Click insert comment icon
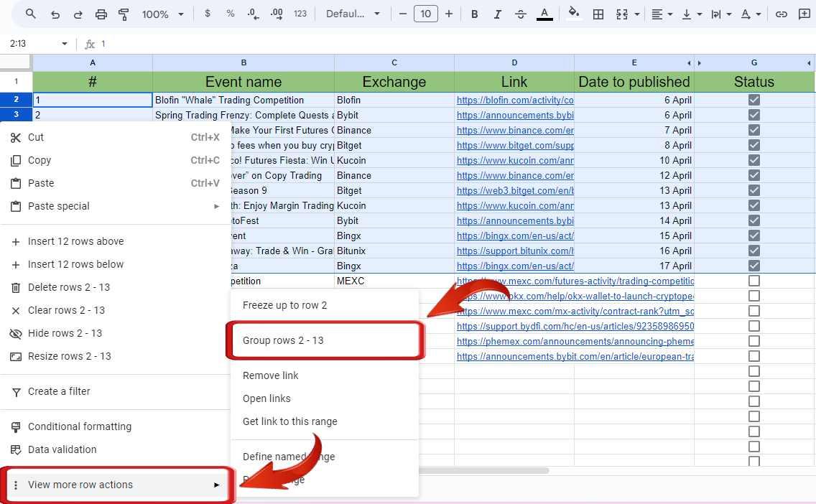The width and height of the screenshot is (816, 504). pos(804,14)
